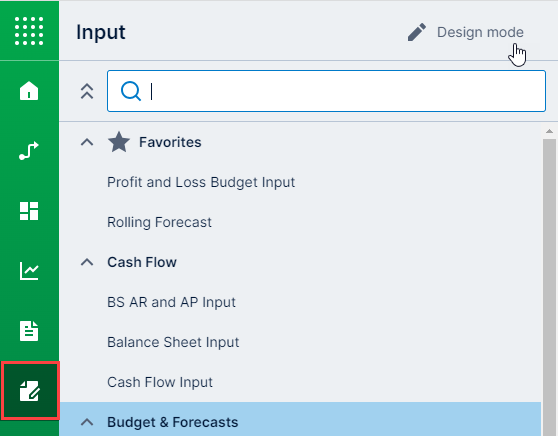Viewport: 558px width, 436px height.
Task: Open the Reports document icon
Action: coord(29,331)
